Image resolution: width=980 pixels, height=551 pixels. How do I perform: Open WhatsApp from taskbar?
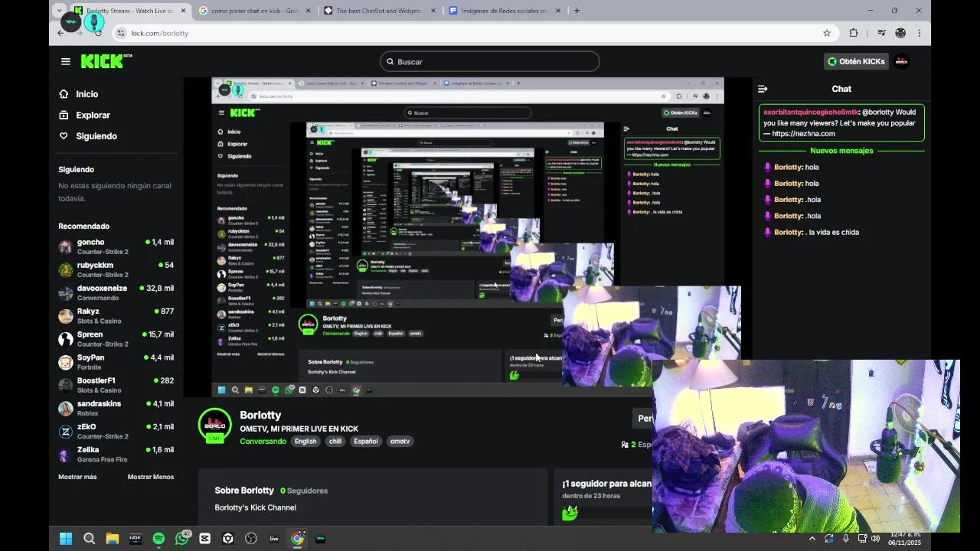tap(181, 539)
